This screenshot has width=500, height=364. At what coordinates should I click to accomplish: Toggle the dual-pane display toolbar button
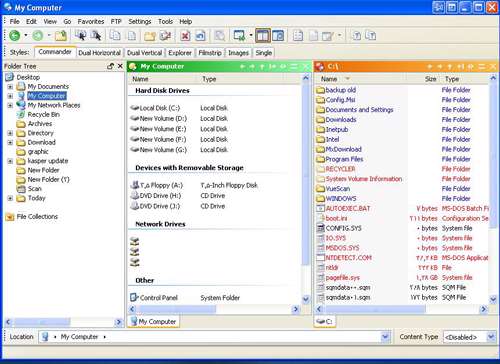pyautogui.click(x=263, y=36)
